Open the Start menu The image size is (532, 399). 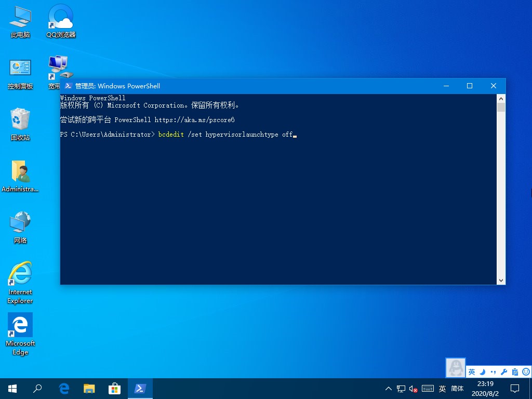pyautogui.click(x=12, y=388)
